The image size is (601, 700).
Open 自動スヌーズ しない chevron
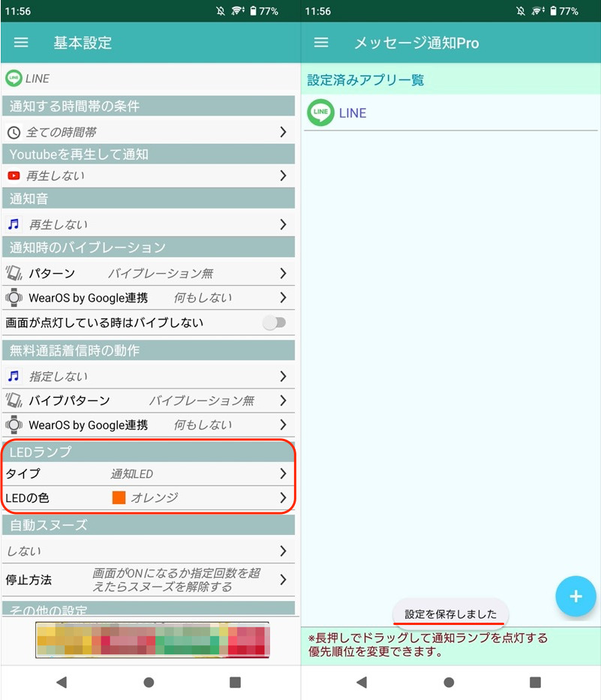tap(283, 551)
